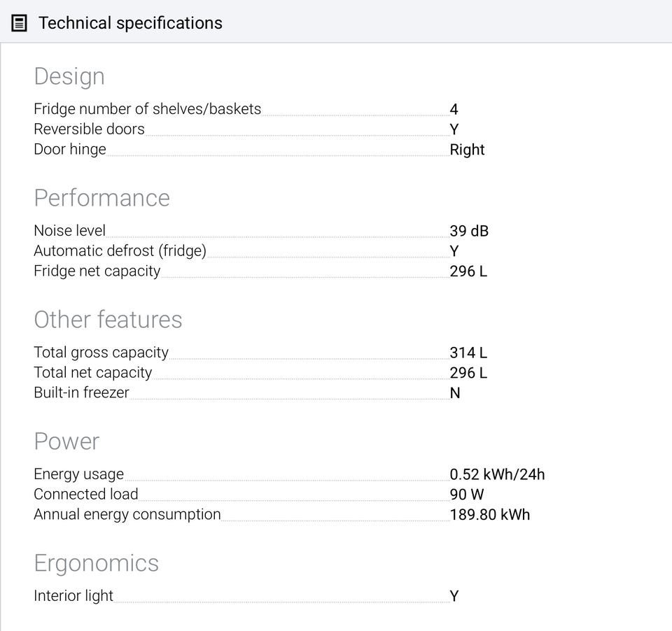
Task: Click the Ergonomics section heading
Action: (96, 563)
